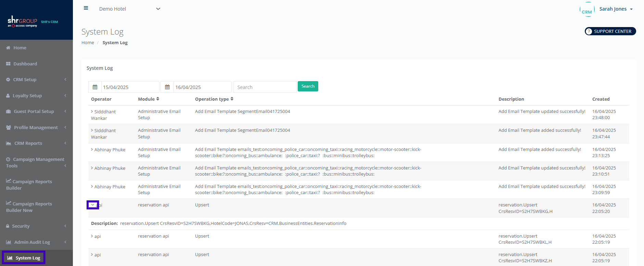Screen dimensions: 644x266
Task: Click the Description column header
Action: (511, 99)
